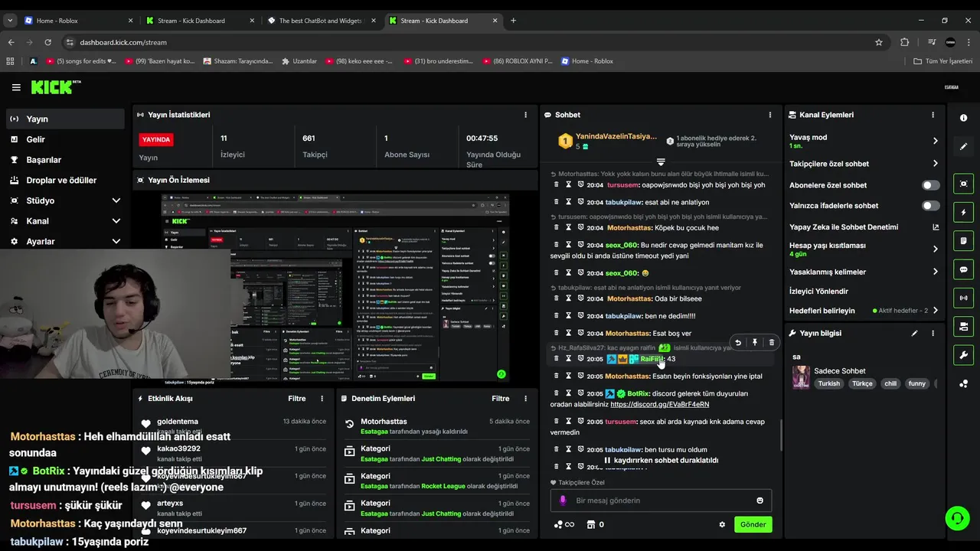980x551 pixels.
Task: Open Hesap yaşı kısıtlaması settings
Action: tap(864, 249)
